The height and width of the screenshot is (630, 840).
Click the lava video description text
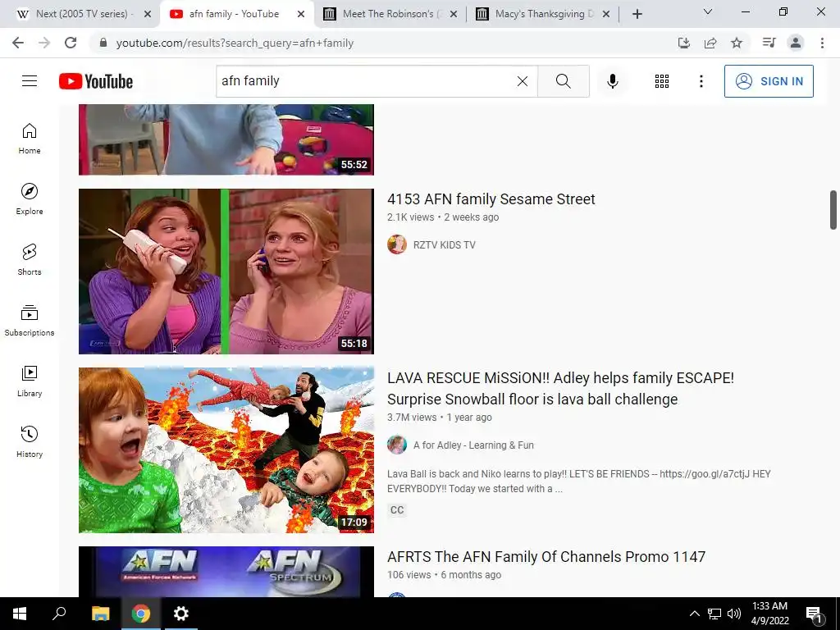[x=578, y=481]
